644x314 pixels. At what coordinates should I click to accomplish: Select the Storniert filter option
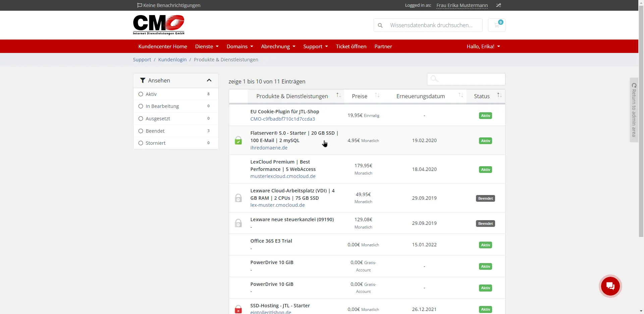pos(141,143)
